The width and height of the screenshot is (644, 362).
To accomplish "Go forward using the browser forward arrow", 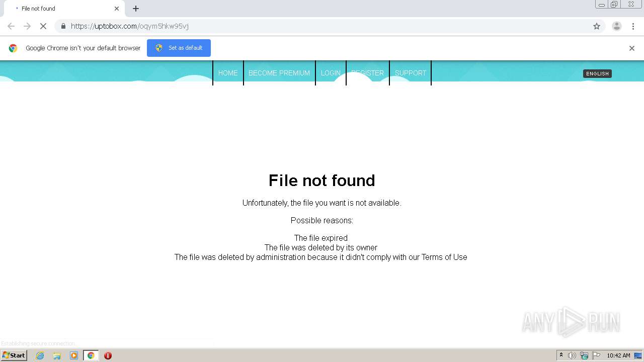I will [27, 26].
